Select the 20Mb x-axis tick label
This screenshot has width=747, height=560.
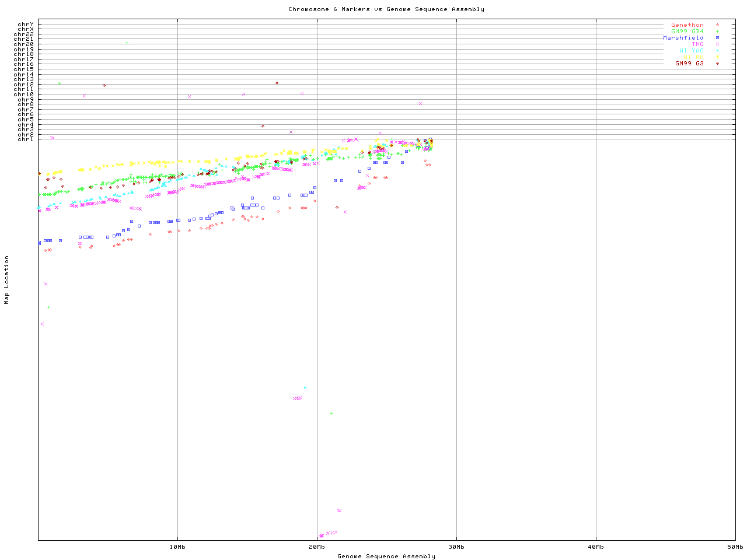click(317, 547)
